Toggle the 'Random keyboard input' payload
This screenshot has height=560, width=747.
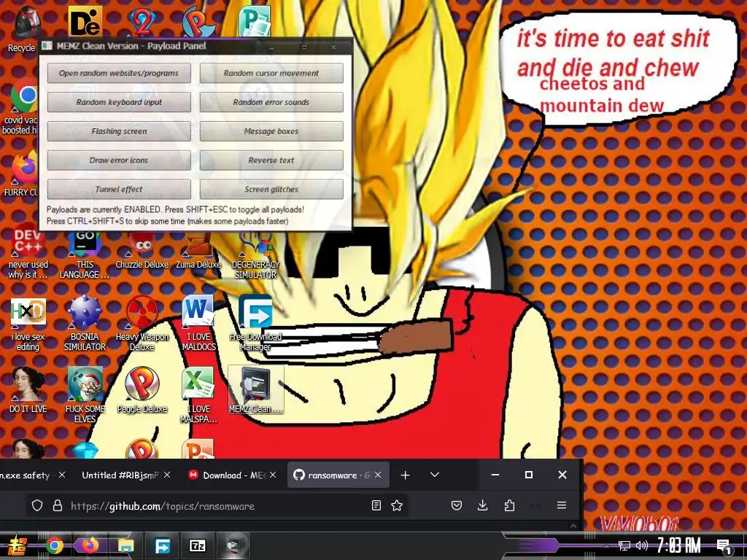tap(119, 102)
